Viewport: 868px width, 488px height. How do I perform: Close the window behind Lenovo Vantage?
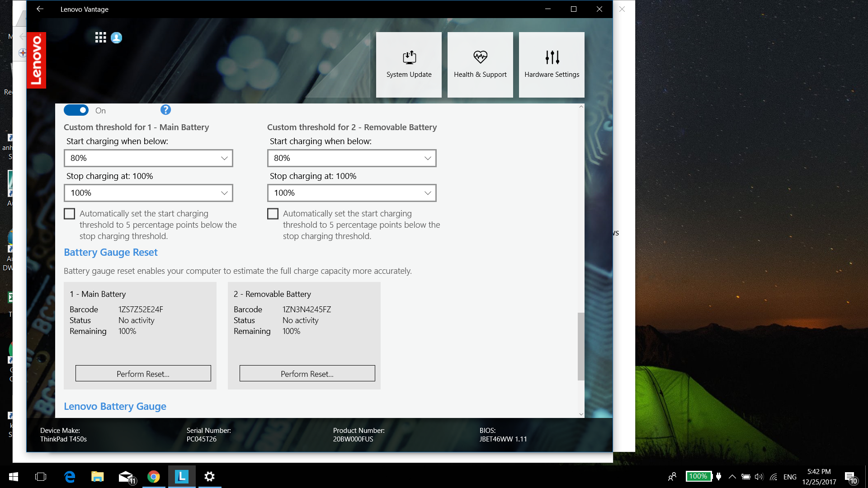[x=622, y=9]
